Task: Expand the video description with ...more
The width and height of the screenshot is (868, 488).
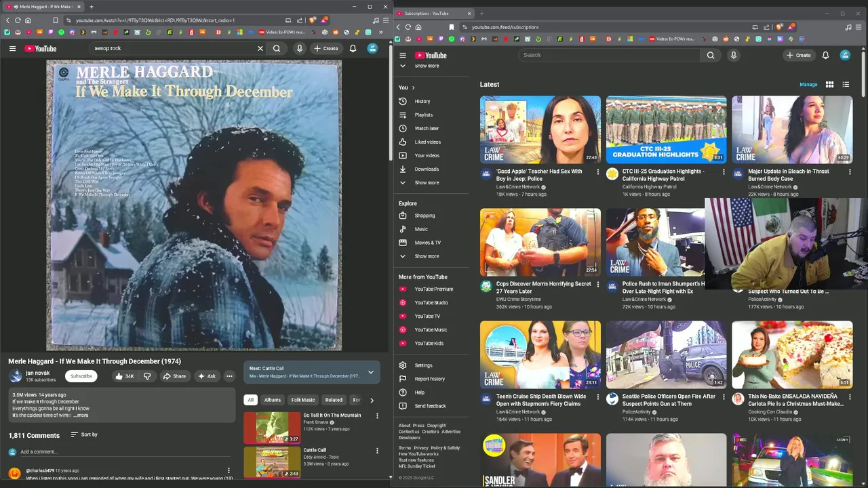Action: (x=80, y=415)
